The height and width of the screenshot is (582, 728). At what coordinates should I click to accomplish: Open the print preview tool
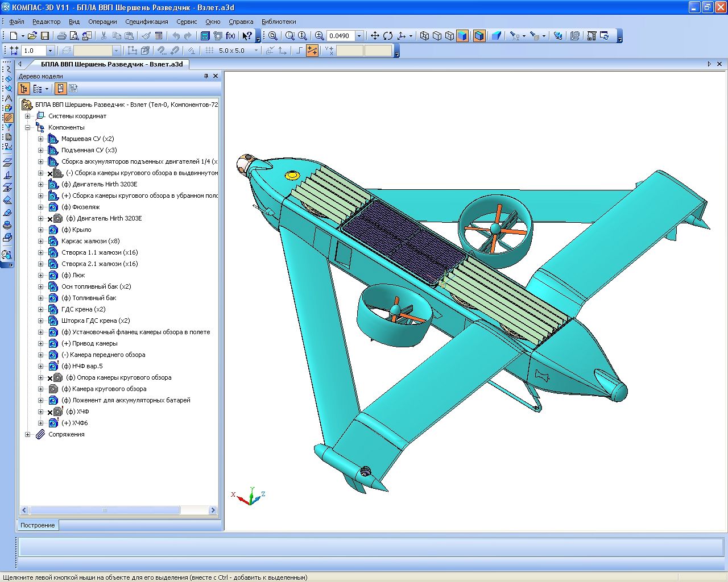pos(74,36)
